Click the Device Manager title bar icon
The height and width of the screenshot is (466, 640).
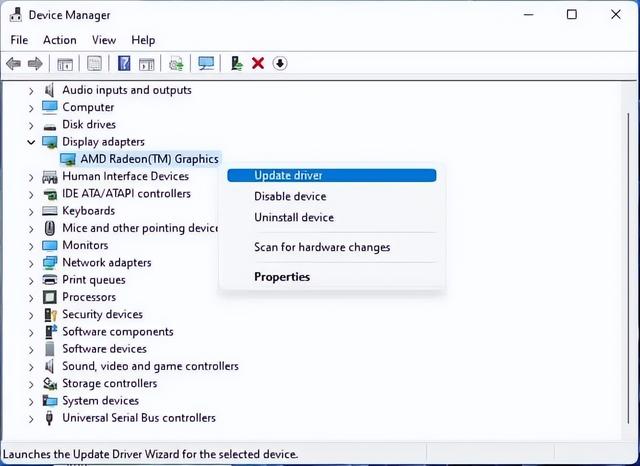point(16,15)
